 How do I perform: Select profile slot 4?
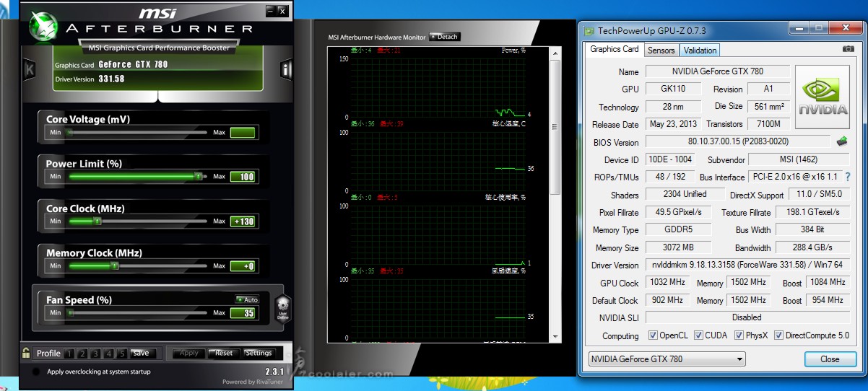click(109, 353)
